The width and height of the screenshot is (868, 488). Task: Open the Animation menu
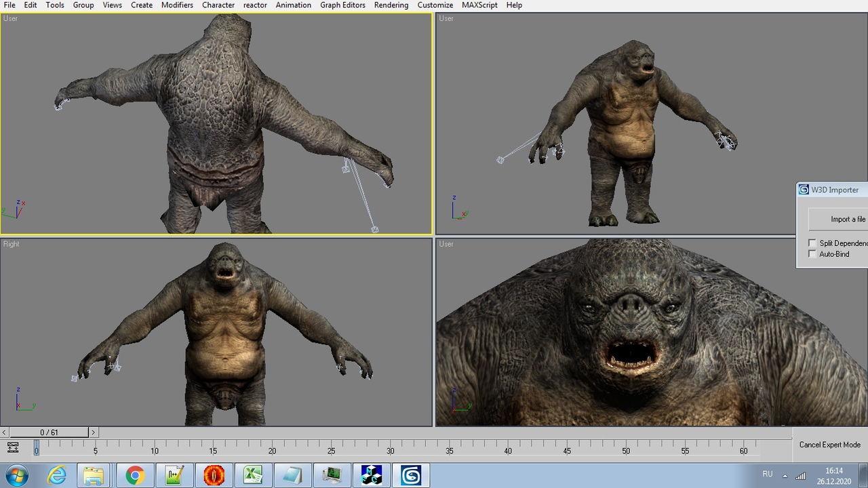click(x=293, y=5)
